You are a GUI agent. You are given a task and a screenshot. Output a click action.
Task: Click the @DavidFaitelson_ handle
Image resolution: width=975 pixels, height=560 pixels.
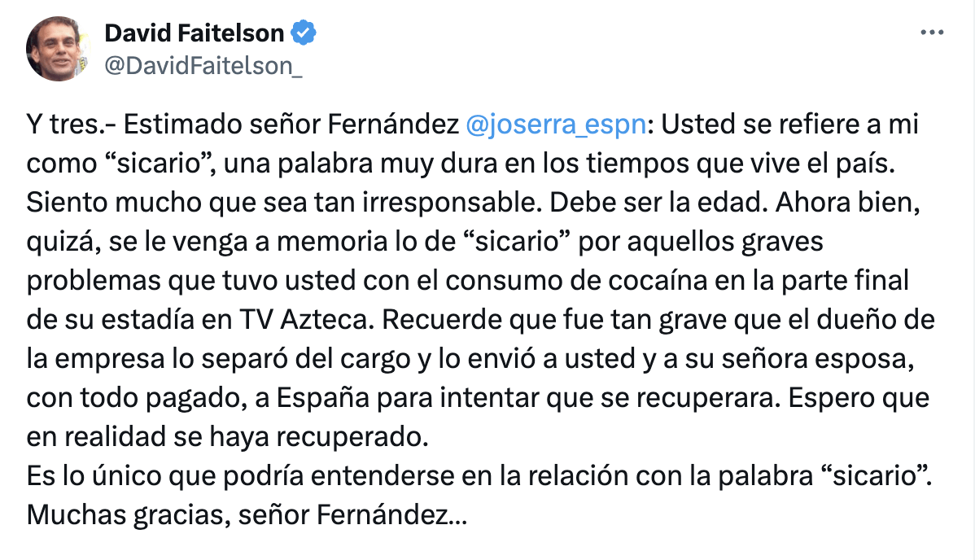click(203, 65)
